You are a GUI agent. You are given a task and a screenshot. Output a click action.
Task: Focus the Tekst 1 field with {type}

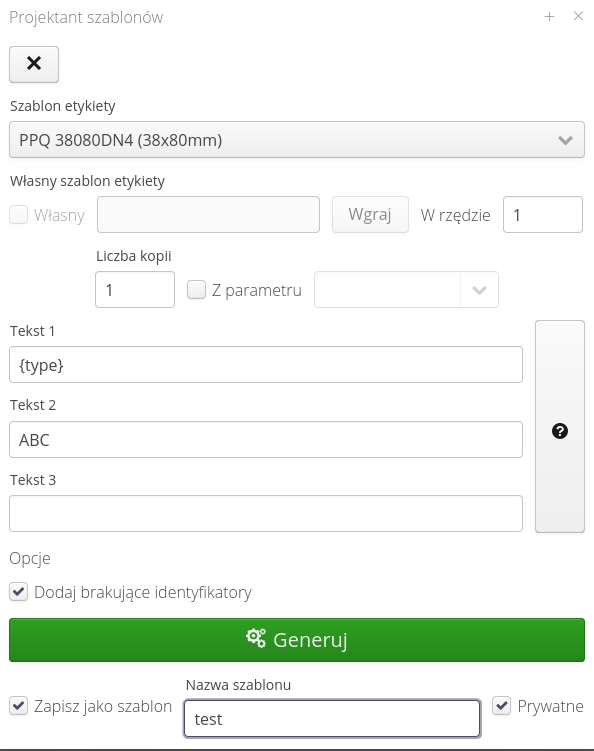(x=266, y=365)
